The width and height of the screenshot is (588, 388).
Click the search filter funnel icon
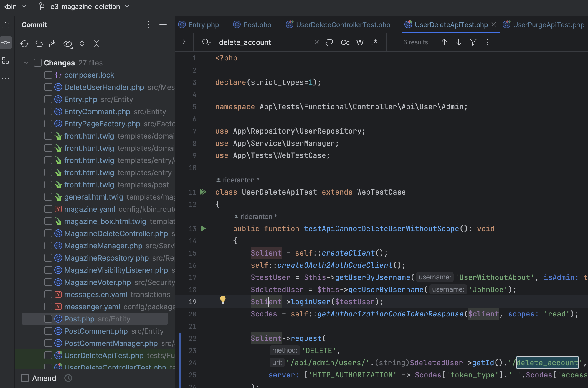[x=473, y=42]
